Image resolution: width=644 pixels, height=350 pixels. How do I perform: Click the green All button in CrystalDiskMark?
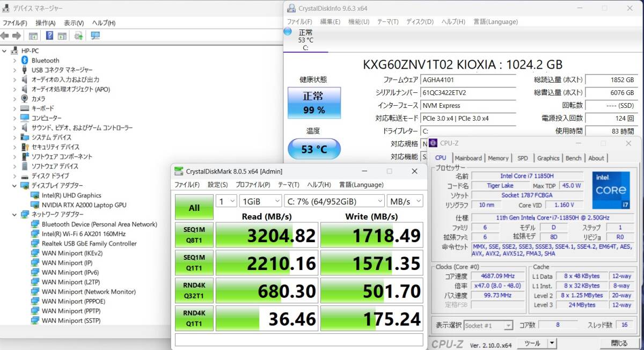pyautogui.click(x=194, y=207)
